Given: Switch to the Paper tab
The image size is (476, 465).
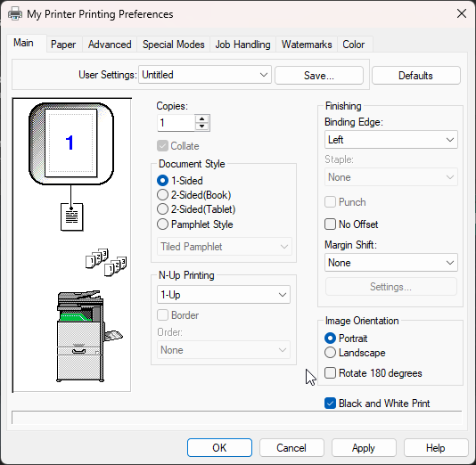Looking at the screenshot, I should pos(63,45).
